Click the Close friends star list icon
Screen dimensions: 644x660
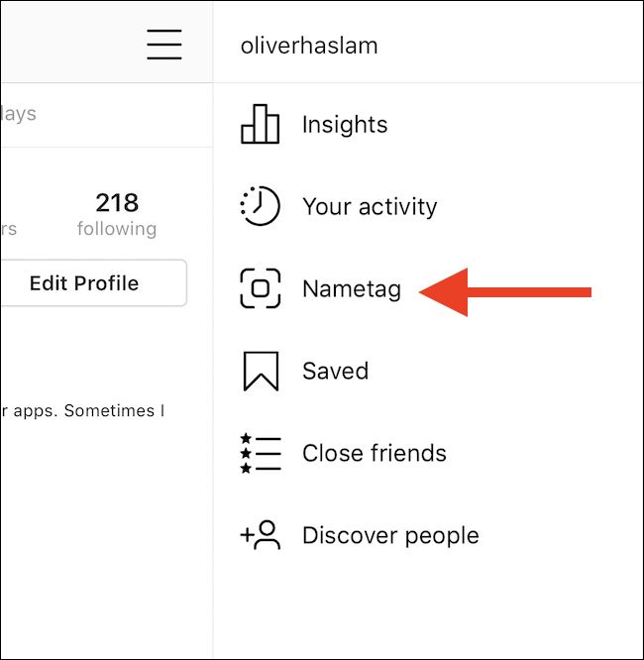(x=261, y=453)
